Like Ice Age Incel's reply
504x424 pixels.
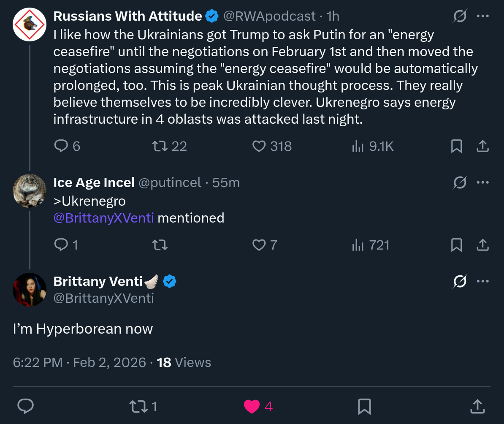point(258,245)
